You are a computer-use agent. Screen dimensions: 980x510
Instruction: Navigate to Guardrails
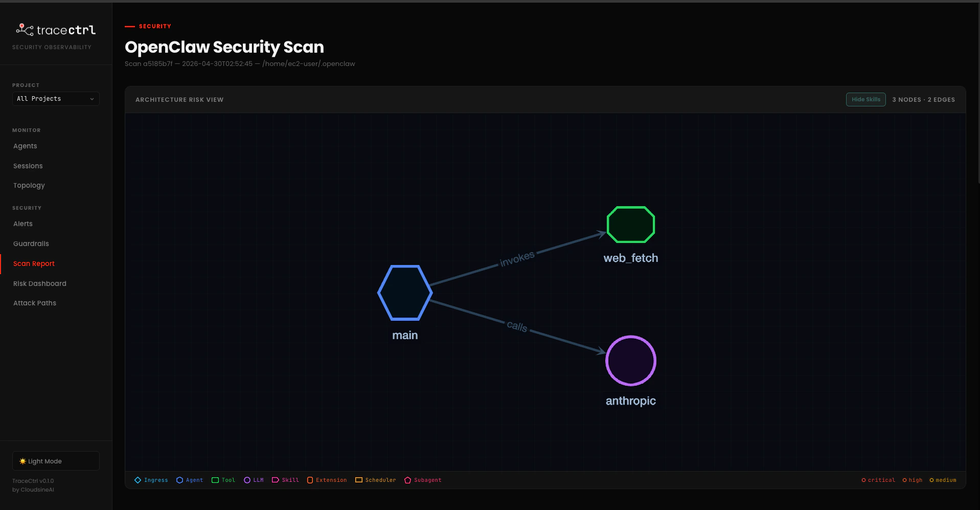pyautogui.click(x=31, y=243)
